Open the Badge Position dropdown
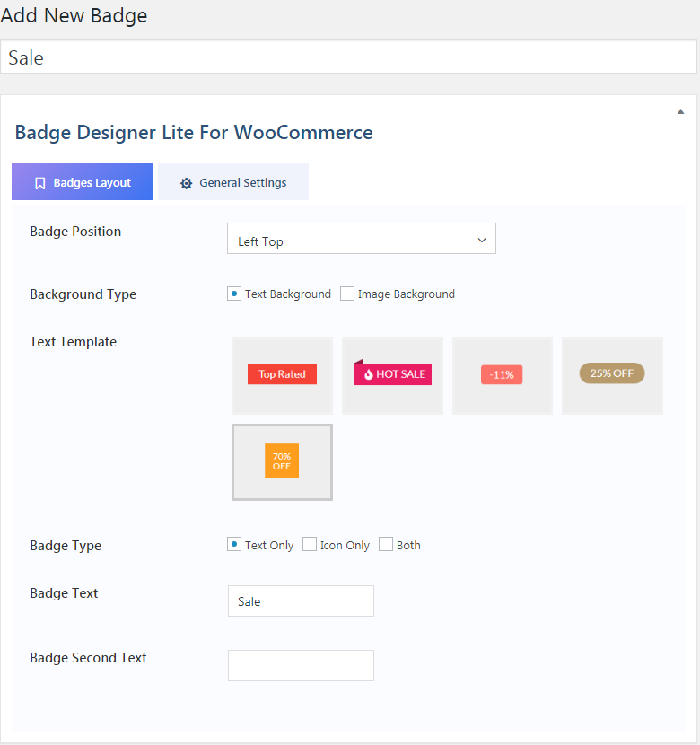700x745 pixels. (361, 239)
